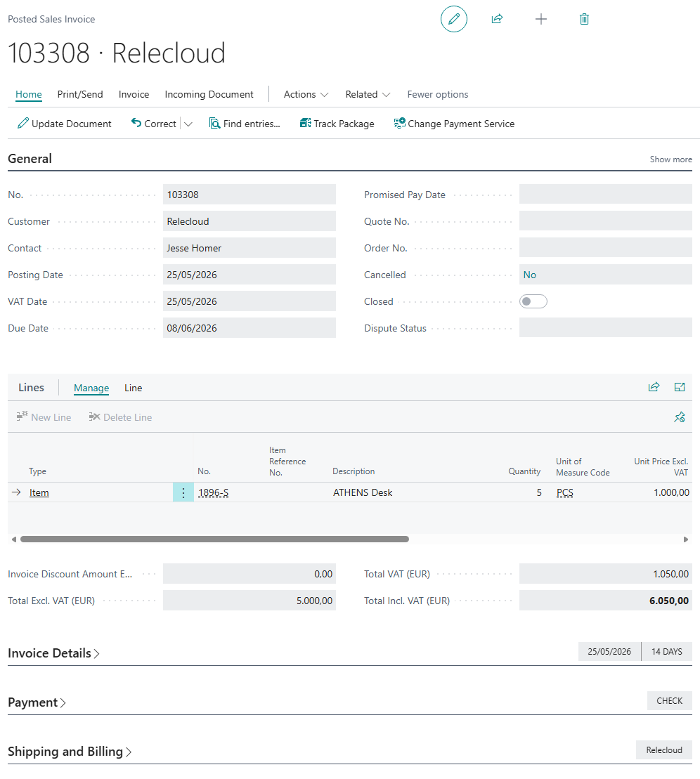Open the Incoming Document tab

coord(209,94)
